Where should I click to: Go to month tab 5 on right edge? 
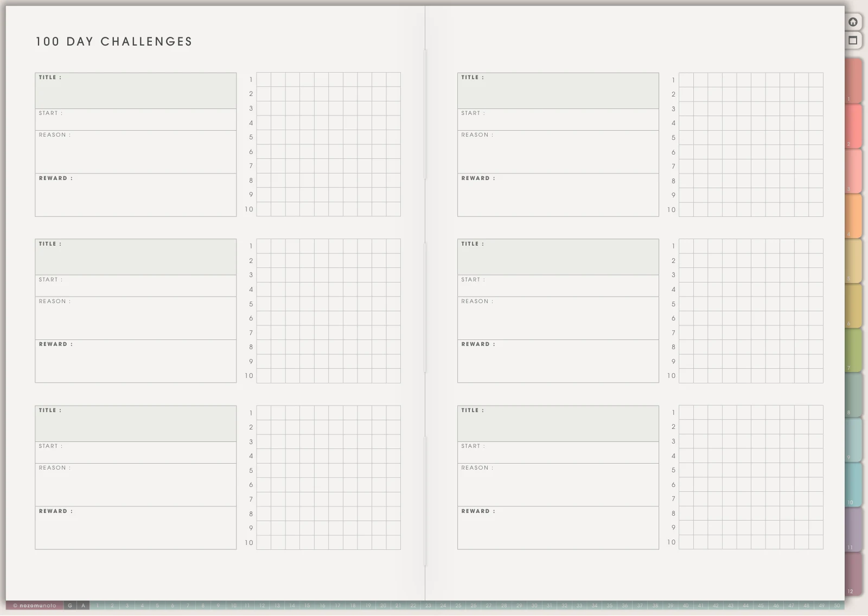(853, 260)
